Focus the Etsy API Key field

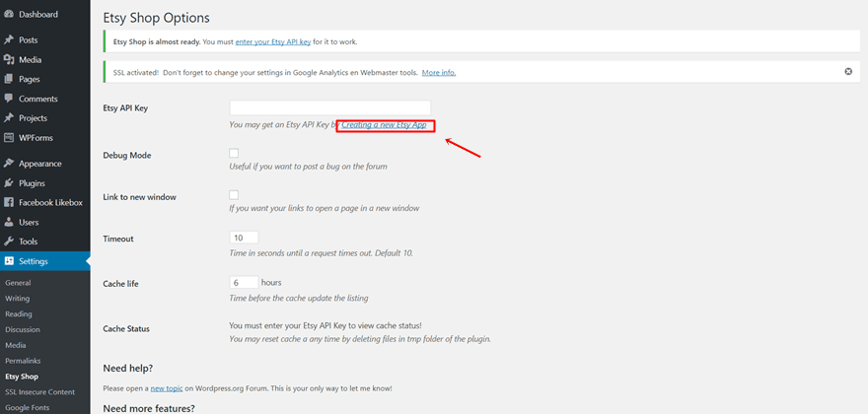click(x=329, y=107)
